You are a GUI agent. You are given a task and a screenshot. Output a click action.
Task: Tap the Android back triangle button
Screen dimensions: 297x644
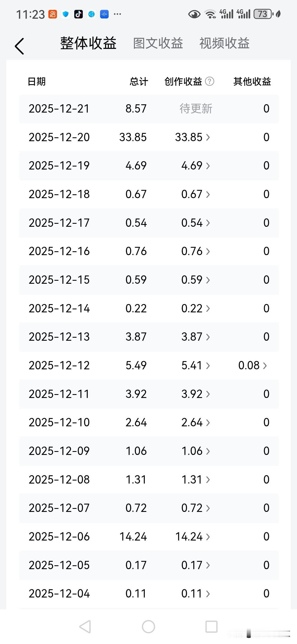(85, 627)
